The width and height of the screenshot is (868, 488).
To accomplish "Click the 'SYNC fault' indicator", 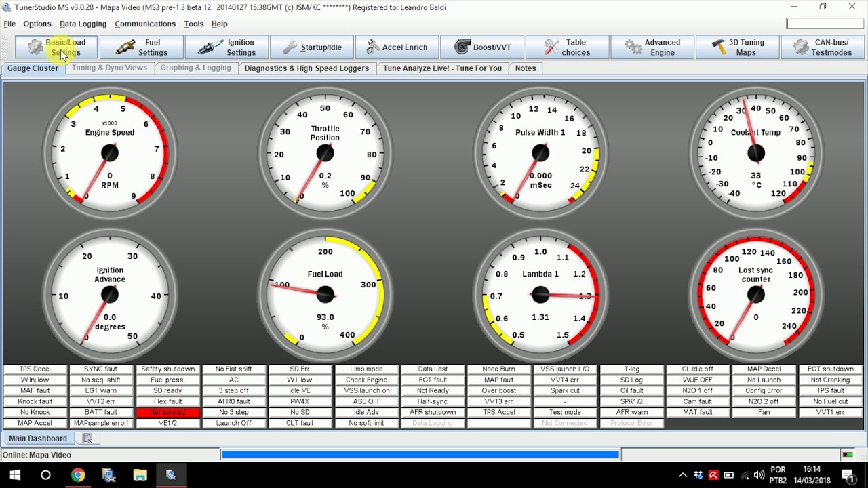I will (x=101, y=369).
